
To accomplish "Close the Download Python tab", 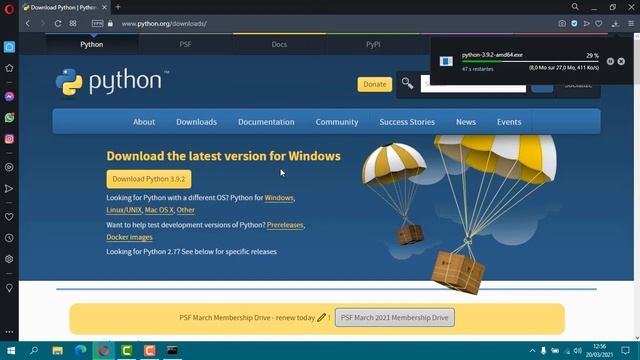I will tap(104, 7).
